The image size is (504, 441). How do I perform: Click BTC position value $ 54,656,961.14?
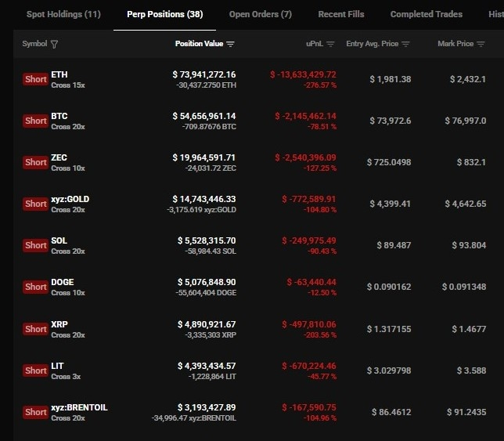tap(204, 116)
